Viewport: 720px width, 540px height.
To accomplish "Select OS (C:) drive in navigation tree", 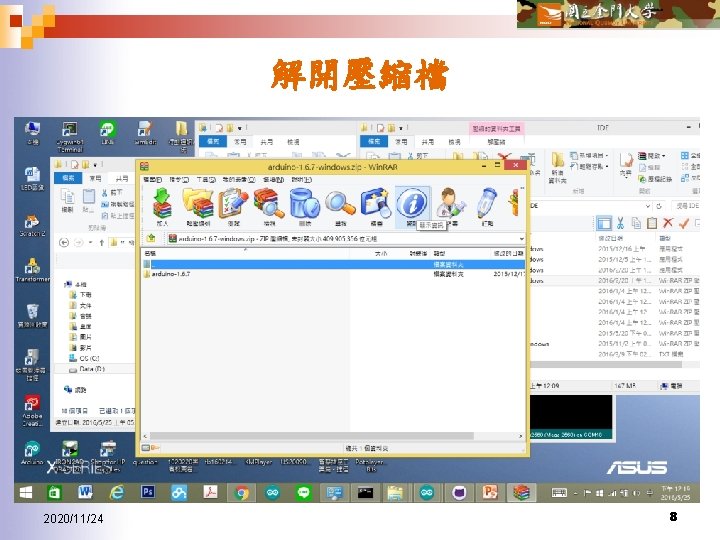I will click(84, 358).
